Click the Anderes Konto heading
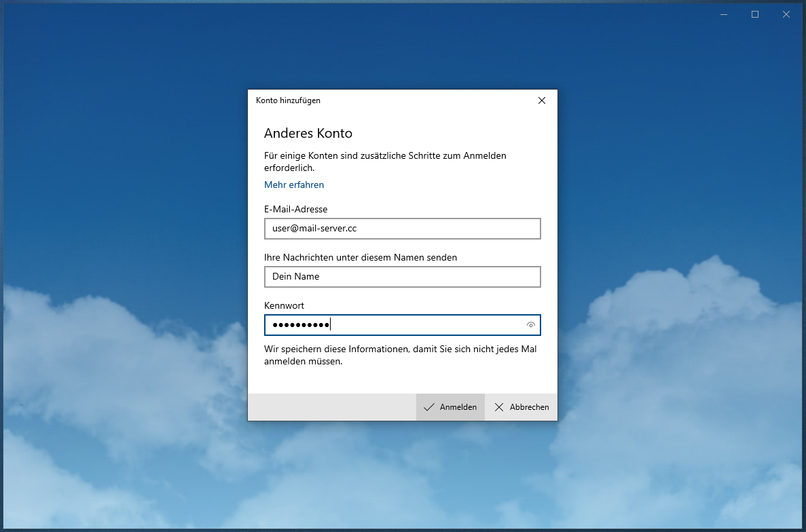This screenshot has width=806, height=532. (308, 133)
